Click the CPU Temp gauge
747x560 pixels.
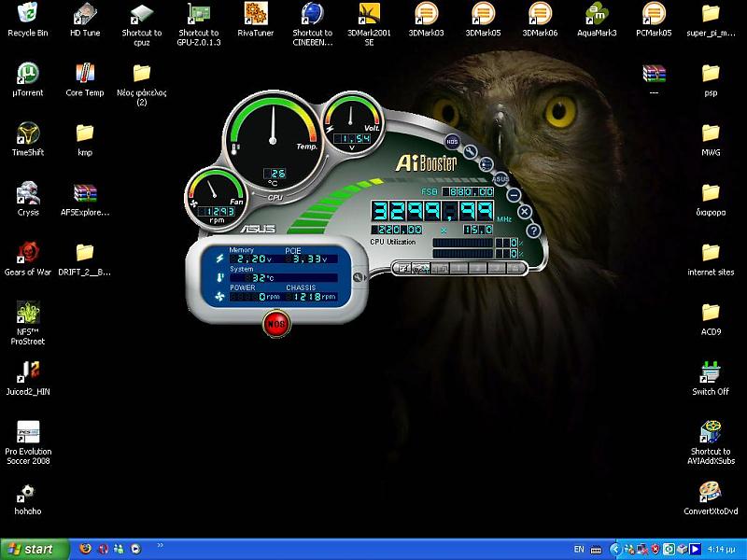(273, 141)
